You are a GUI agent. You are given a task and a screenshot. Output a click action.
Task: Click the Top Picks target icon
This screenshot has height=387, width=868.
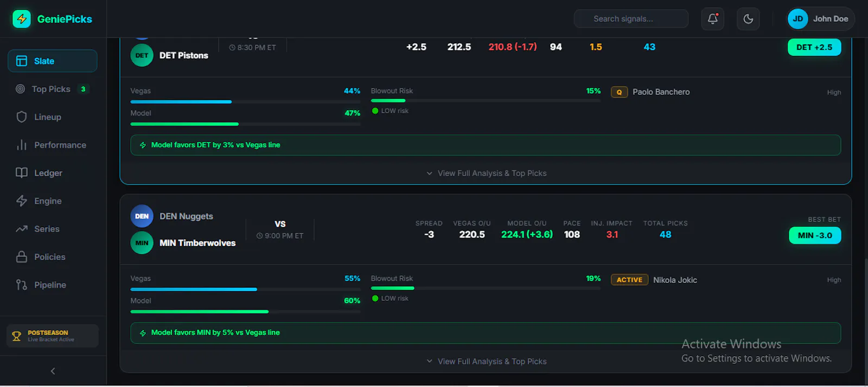click(21, 89)
